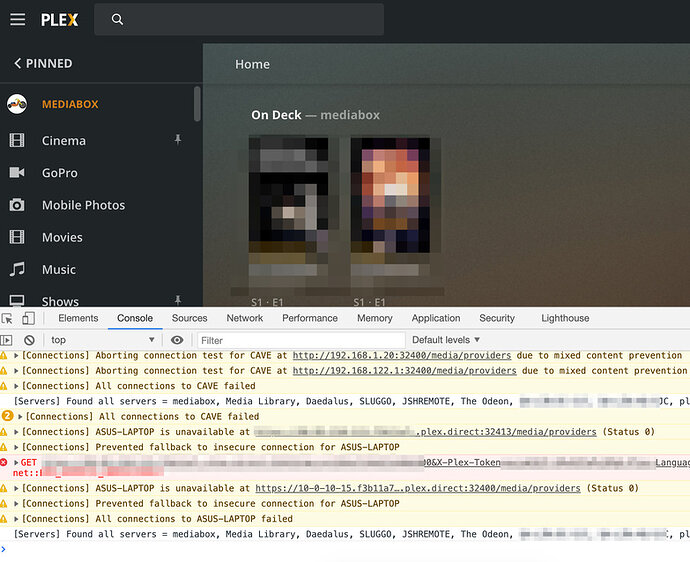Open the GoPro library
Image resolution: width=690 pixels, height=562 pixels.
[60, 173]
